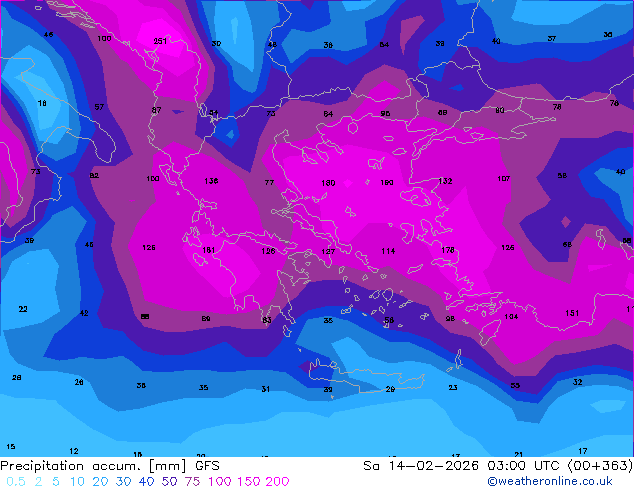The height and width of the screenshot is (490, 634).
Task: Click the 40 in the colour legend
Action: [146, 481]
